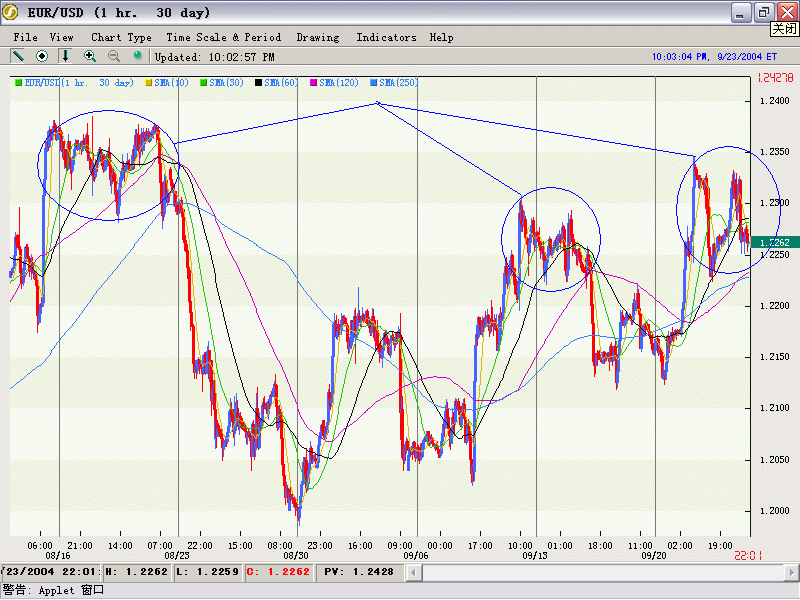Viewport: 800px width, 600px height.
Task: Open the Indicators menu
Action: (x=386, y=37)
